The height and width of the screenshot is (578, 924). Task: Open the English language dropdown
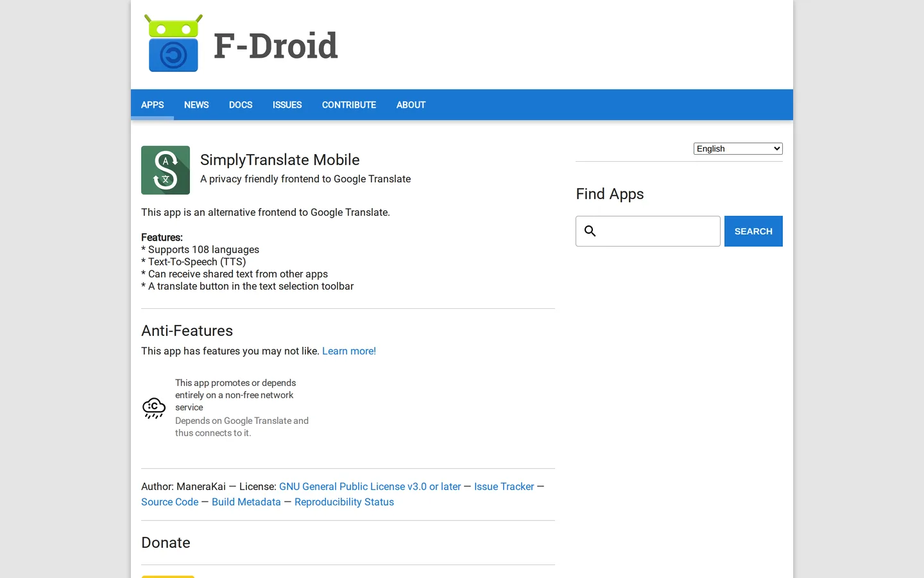tap(738, 148)
